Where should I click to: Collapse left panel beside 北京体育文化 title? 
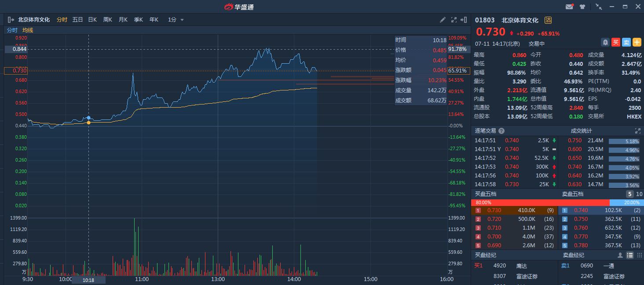point(11,20)
